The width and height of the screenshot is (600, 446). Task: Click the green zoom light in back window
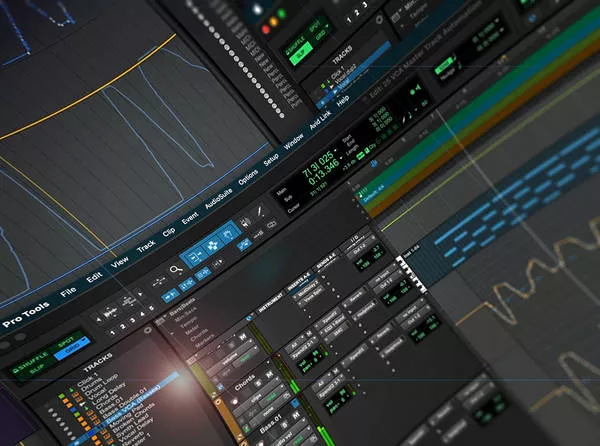(282, 14)
